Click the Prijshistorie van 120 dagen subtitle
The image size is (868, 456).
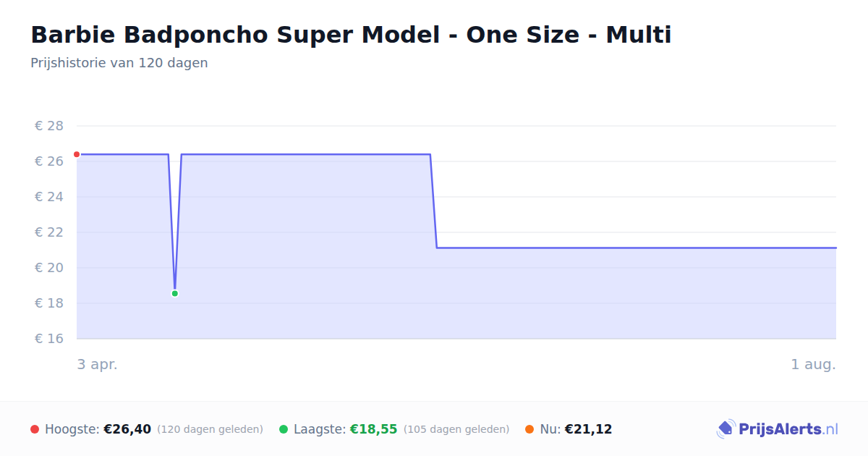pos(119,63)
